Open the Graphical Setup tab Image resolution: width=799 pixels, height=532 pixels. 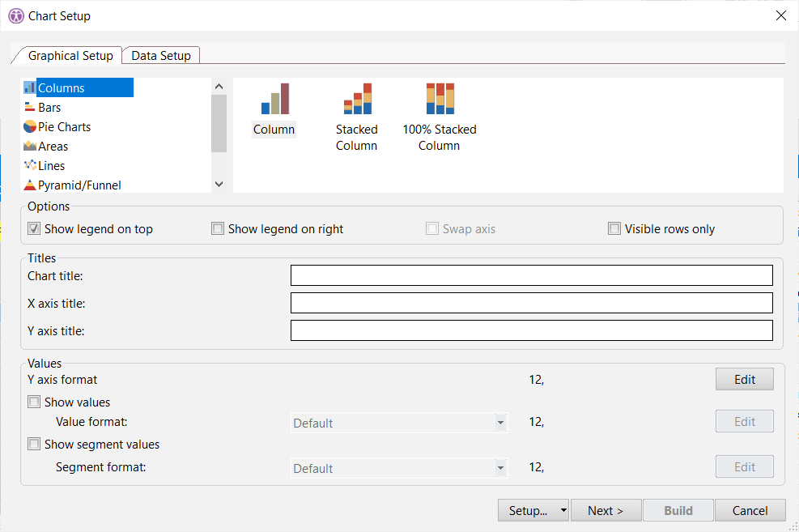70,56
